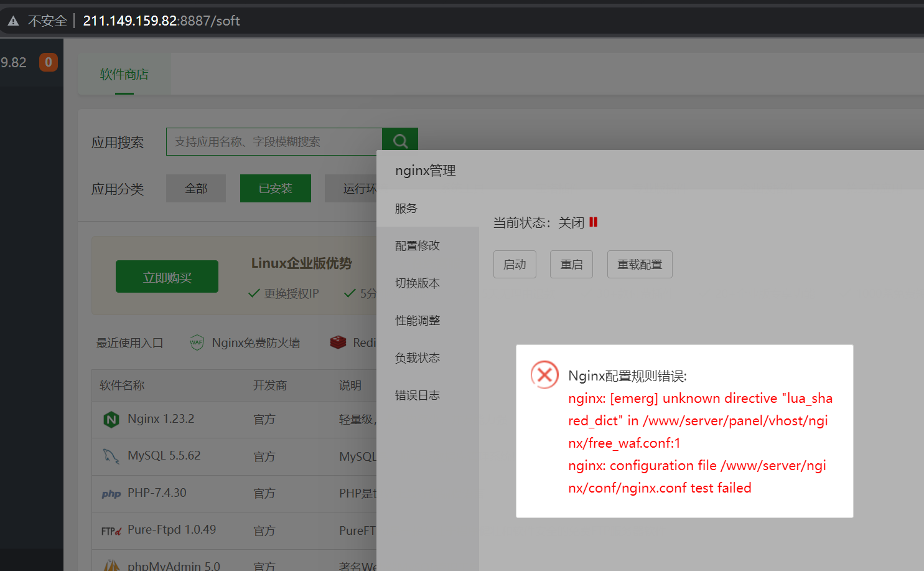The height and width of the screenshot is (571, 924).
Task: Click the FTP icon for Pure-Ftpd
Action: point(111,531)
